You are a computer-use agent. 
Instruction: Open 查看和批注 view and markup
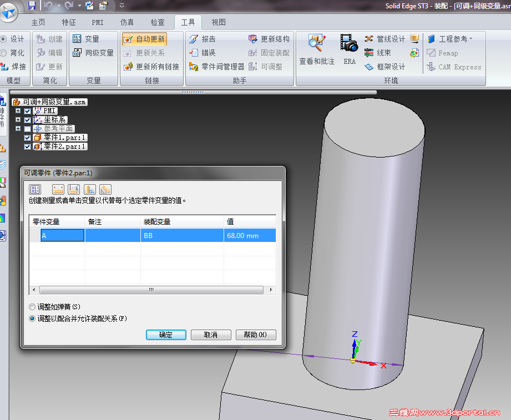point(317,49)
